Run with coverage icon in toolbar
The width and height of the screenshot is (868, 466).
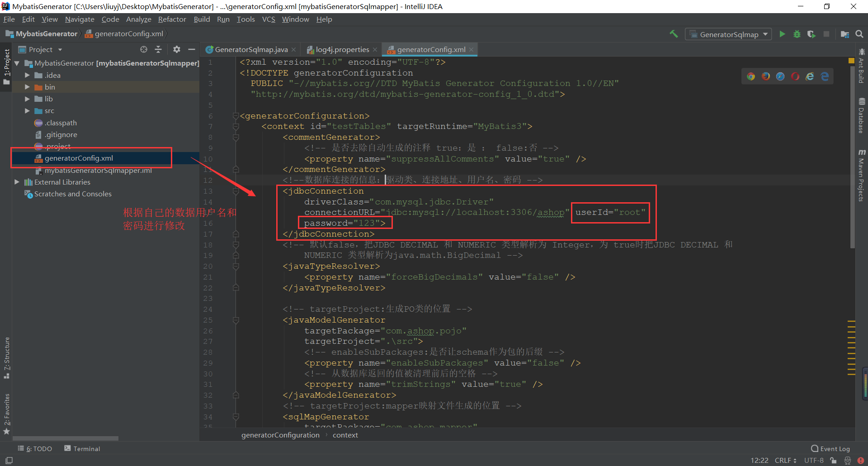tap(811, 34)
